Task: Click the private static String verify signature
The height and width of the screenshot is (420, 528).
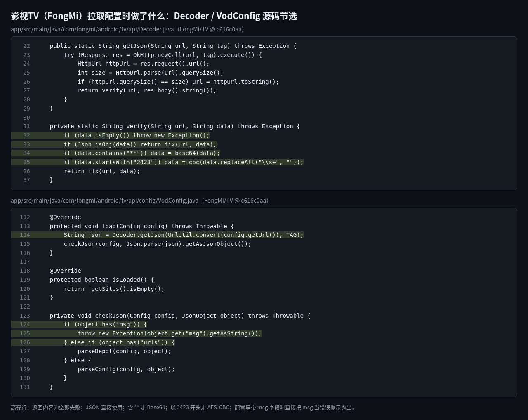Action: 175,126
